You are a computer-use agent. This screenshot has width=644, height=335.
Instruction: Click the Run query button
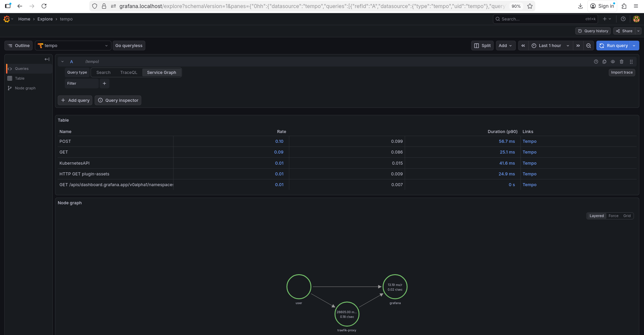(x=613, y=46)
